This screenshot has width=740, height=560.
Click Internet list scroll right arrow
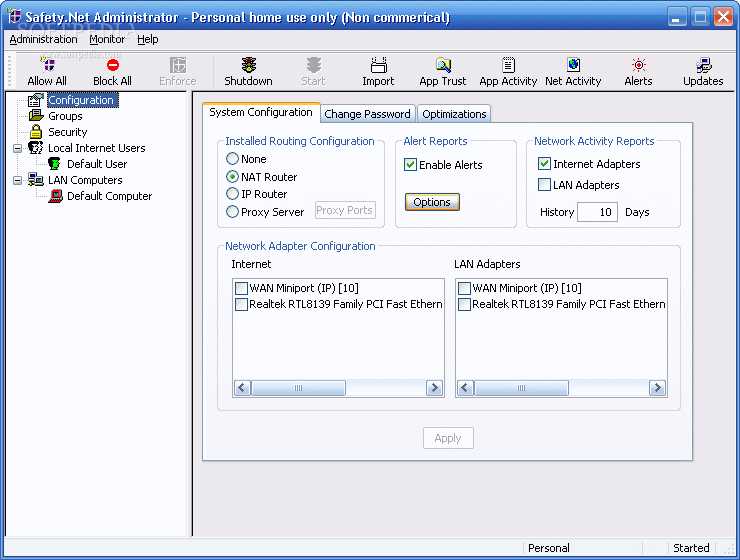[x=434, y=388]
